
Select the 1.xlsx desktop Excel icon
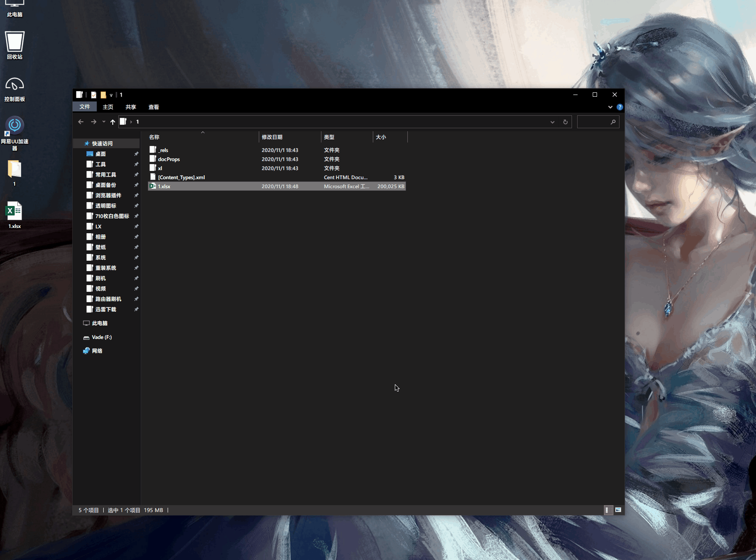[14, 215]
